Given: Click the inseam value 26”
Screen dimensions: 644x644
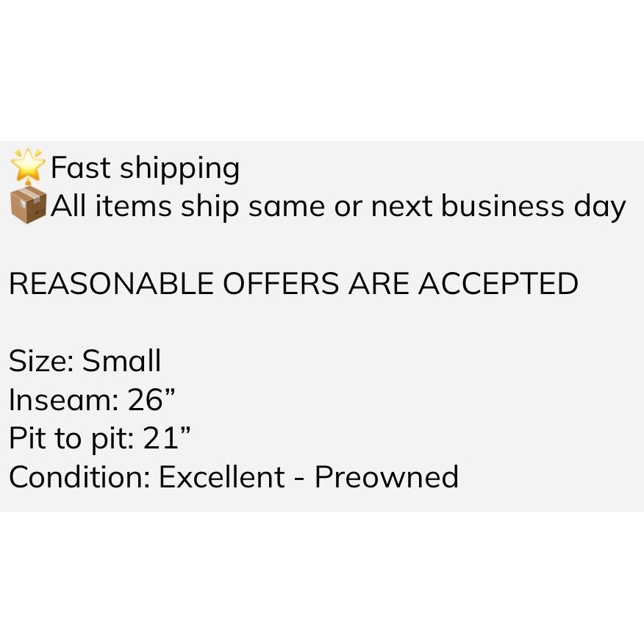Looking at the screenshot, I should coord(151,400).
